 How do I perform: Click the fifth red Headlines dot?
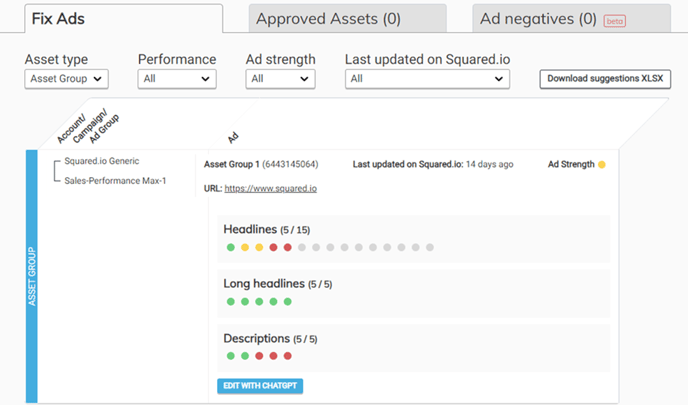tap(288, 247)
